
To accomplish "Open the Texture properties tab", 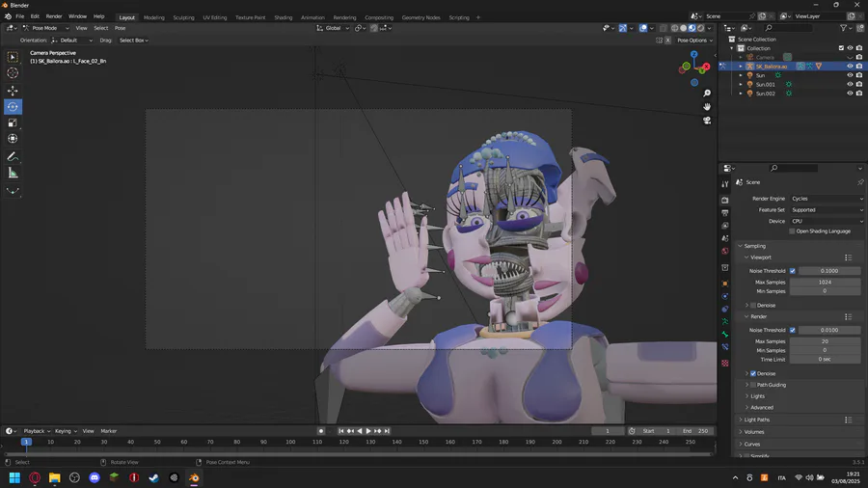I will point(725,363).
